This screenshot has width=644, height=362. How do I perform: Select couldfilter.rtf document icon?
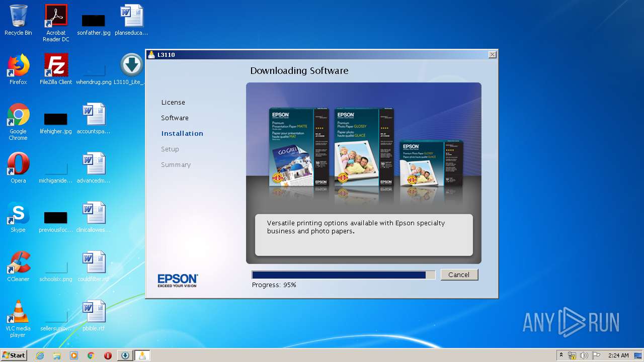[94, 266]
